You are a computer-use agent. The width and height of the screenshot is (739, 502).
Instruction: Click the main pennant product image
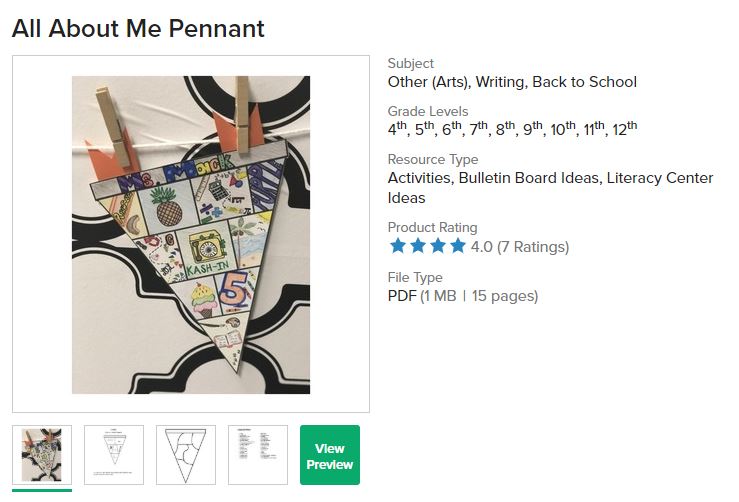191,234
